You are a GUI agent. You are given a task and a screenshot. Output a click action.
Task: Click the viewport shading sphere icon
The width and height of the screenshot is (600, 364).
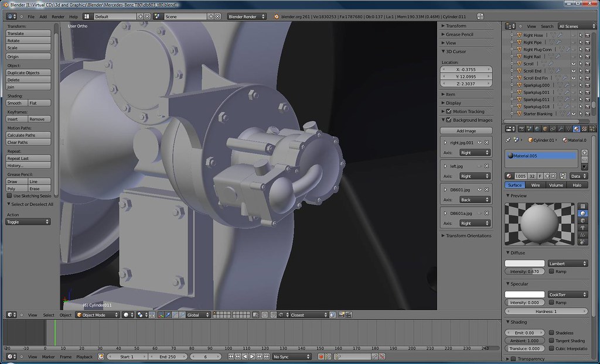click(126, 315)
